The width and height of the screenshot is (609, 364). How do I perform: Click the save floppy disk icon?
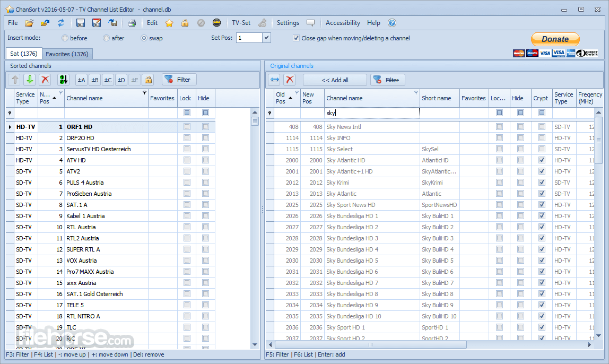pyautogui.click(x=81, y=23)
